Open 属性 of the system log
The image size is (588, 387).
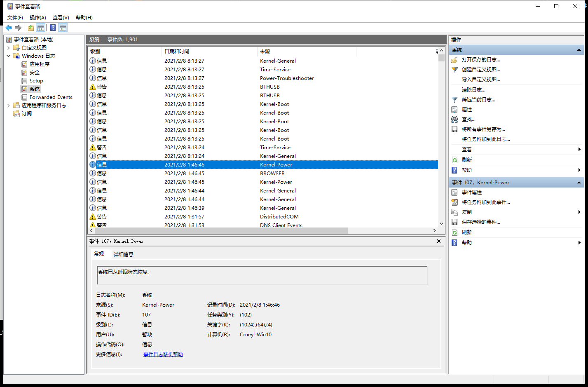point(467,110)
